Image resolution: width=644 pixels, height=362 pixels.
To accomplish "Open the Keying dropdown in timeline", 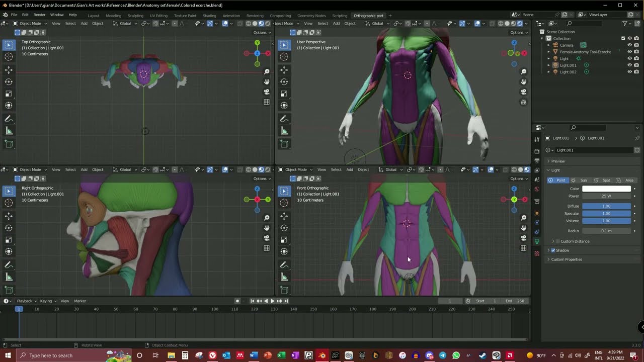I will coord(48,301).
